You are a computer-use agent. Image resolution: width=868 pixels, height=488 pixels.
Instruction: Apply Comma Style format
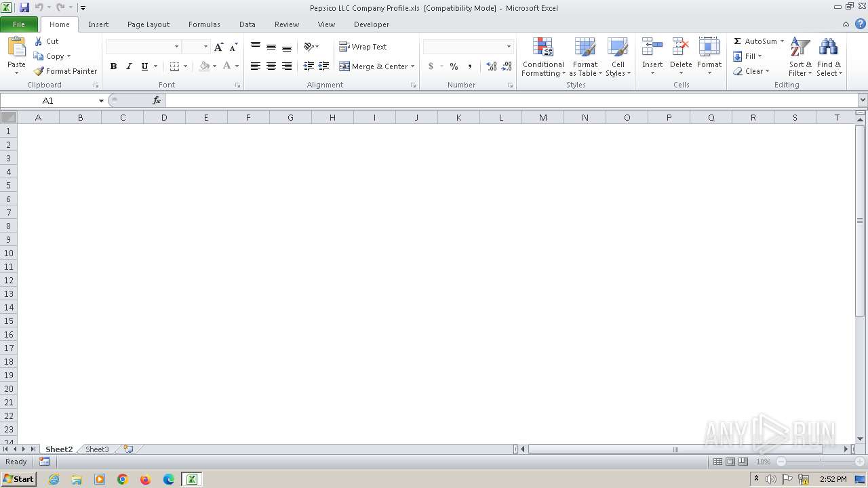click(x=469, y=66)
